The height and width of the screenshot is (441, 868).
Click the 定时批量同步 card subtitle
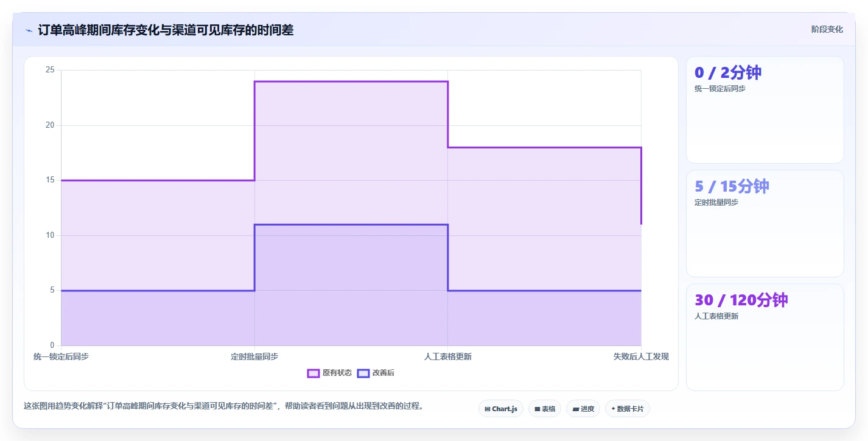coord(716,203)
